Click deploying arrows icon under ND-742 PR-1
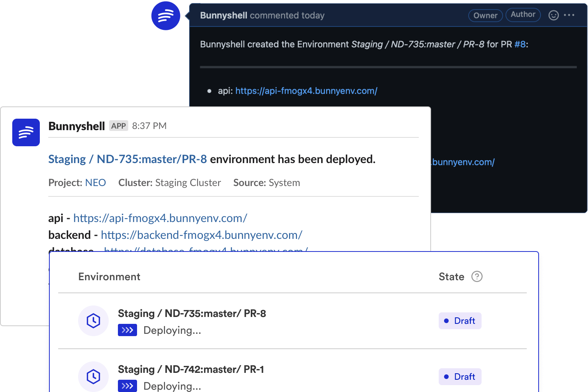This screenshot has height=392, width=588. 127,386
